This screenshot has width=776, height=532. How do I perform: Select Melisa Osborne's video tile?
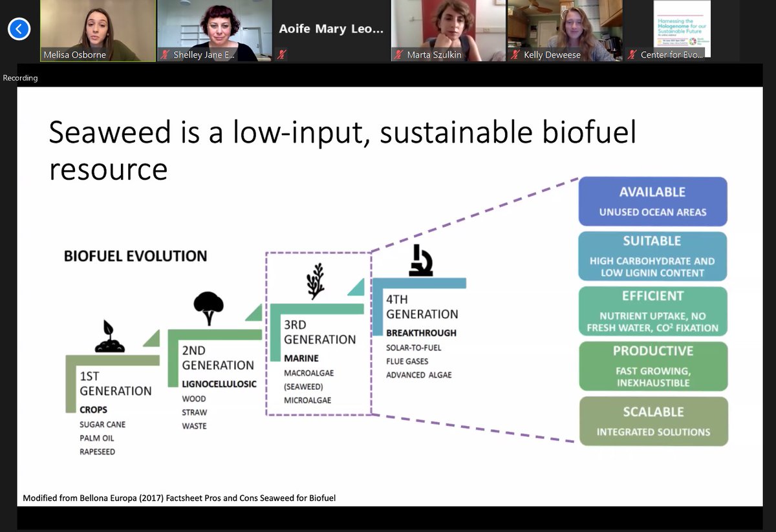tap(98, 29)
